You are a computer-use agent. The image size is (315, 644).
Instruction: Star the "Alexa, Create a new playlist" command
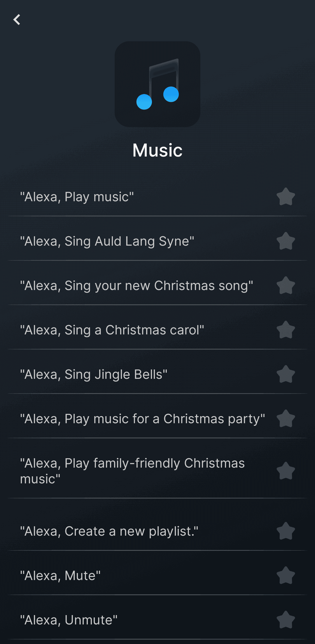point(286,531)
